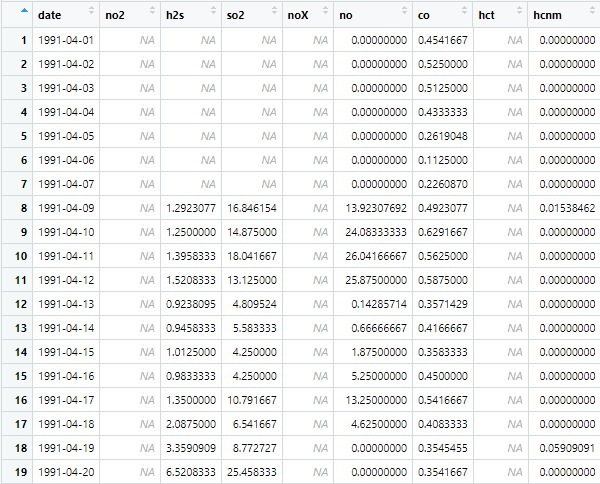The height and width of the screenshot is (484, 600).
Task: Select the hcnm column header label
Action: tap(547, 15)
